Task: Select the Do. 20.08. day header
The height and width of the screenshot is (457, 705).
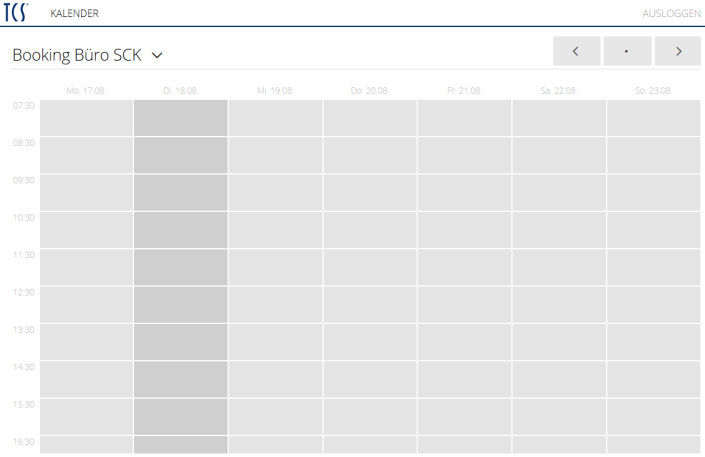Action: [x=370, y=90]
